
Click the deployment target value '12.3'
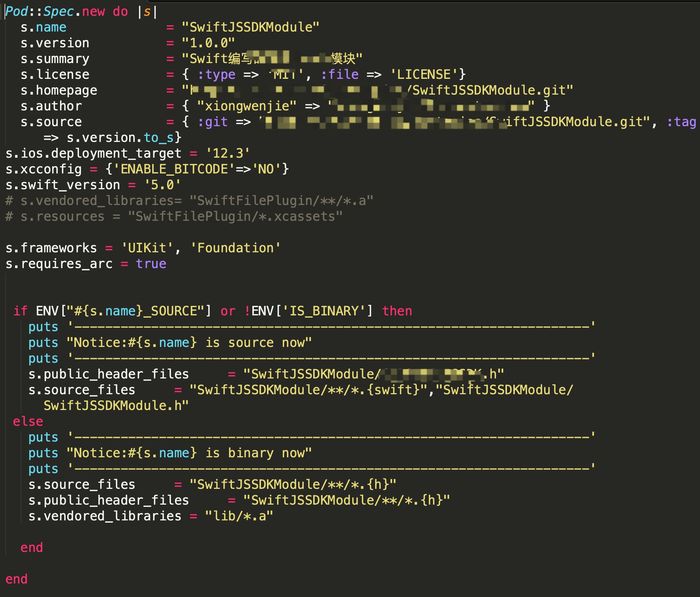tap(228, 154)
